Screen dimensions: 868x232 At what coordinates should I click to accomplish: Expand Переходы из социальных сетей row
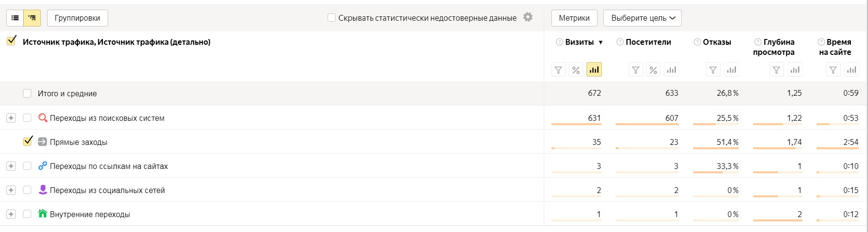(11, 190)
